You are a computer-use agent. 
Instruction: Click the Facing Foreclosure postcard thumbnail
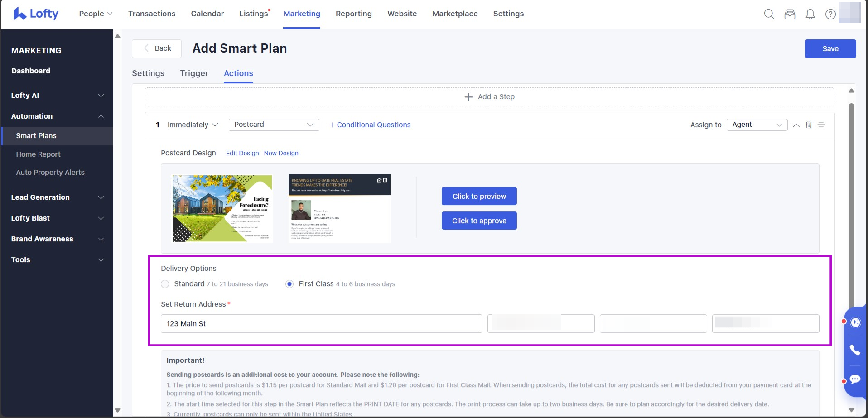[x=222, y=208]
